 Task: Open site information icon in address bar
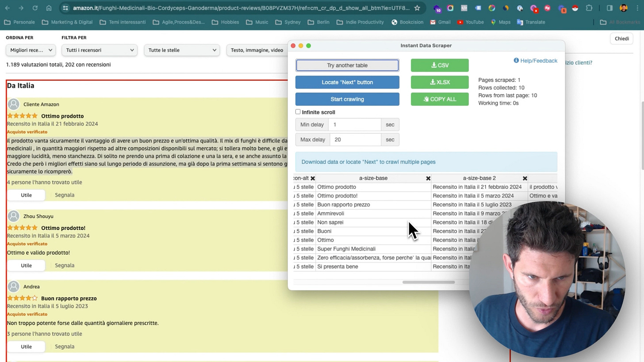(x=65, y=8)
